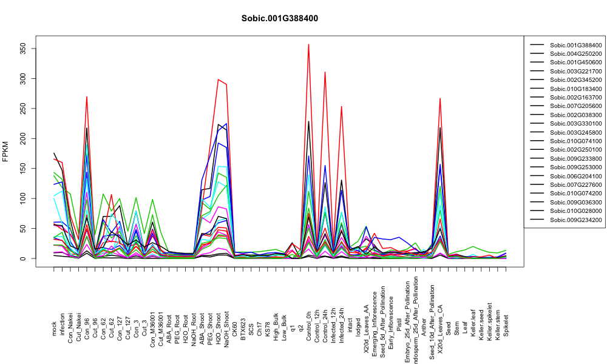This screenshot has width=607, height=364.
Task: Click legend entry Sobic.003G221700
Action: point(576,71)
